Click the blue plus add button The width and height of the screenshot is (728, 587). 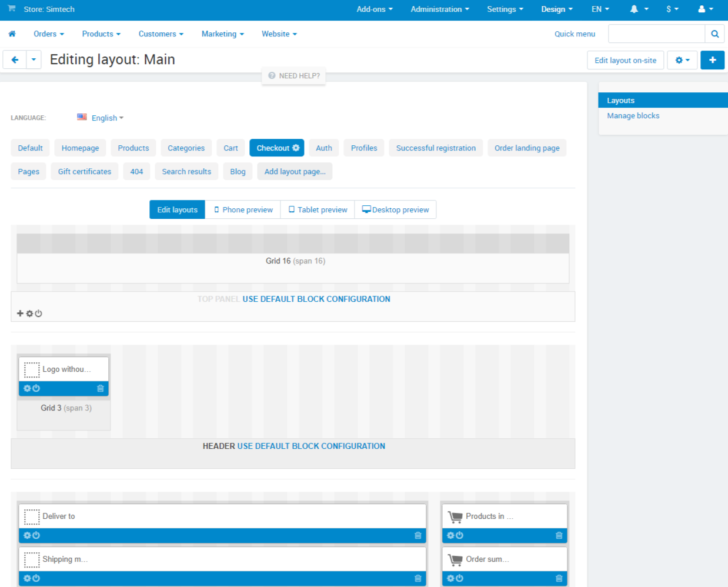click(712, 60)
